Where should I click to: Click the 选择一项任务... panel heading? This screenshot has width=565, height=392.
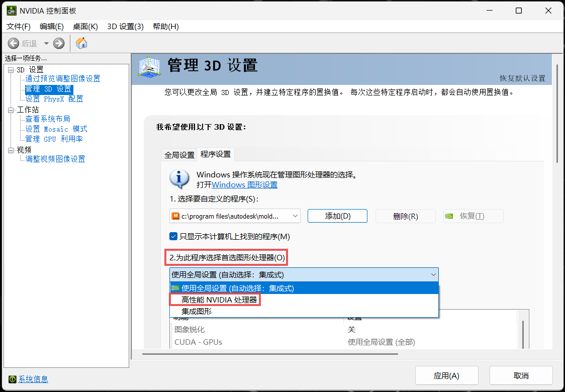26,58
